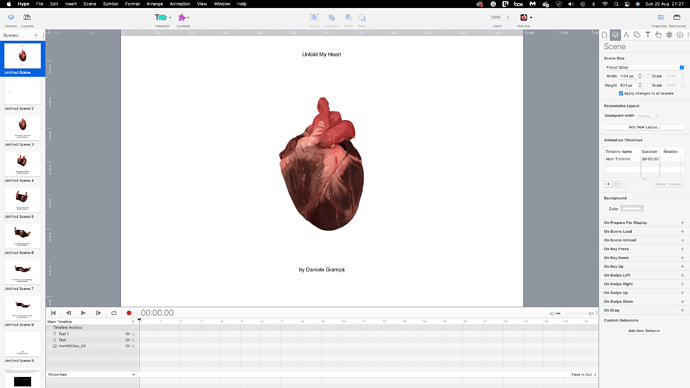Click Show Timeline button
Screen dimensions: 690x388
(668, 184)
